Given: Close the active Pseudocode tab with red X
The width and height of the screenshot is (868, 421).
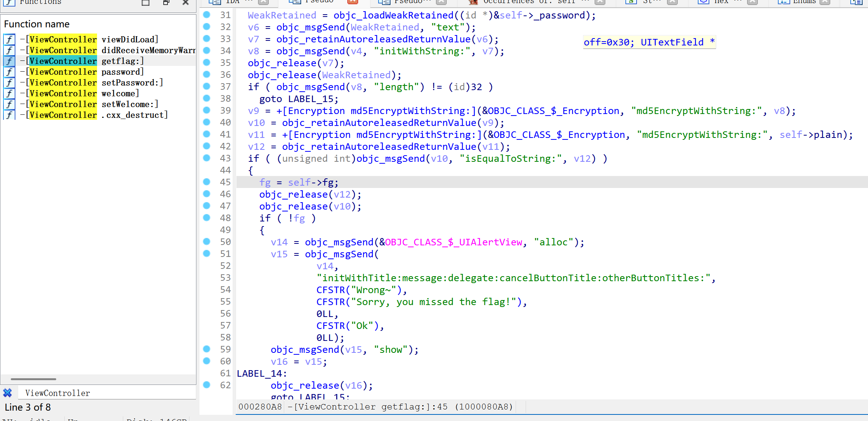Looking at the screenshot, I should (352, 2).
